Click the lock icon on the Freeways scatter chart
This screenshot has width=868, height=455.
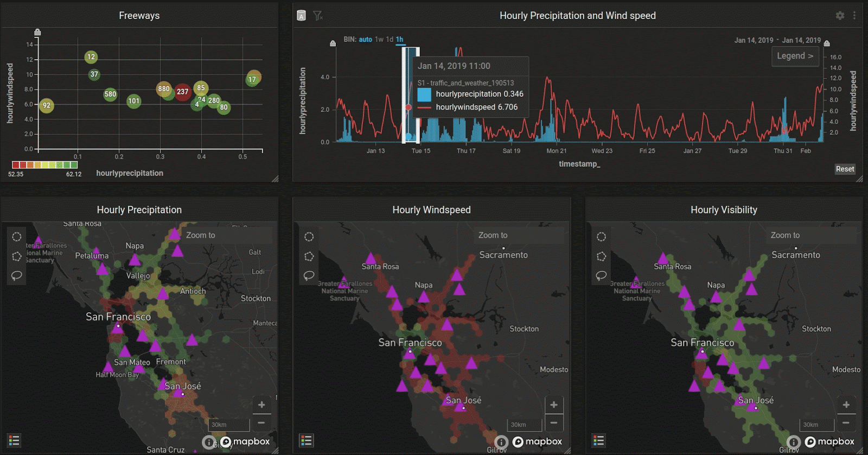(37, 32)
